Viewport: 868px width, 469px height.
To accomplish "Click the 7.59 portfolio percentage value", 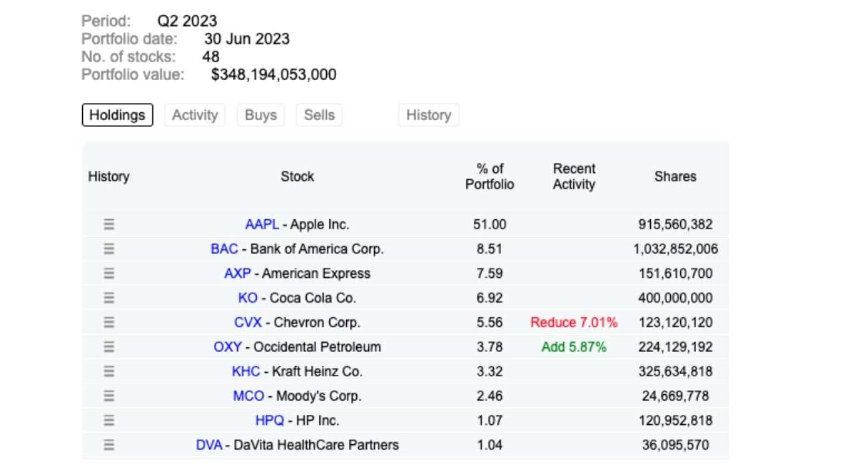I will (x=490, y=273).
